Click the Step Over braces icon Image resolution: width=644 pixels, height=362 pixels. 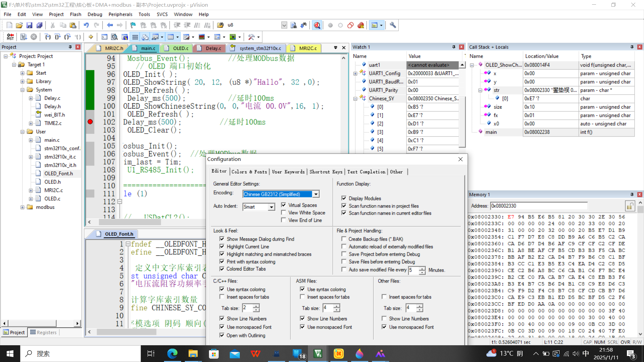58,37
